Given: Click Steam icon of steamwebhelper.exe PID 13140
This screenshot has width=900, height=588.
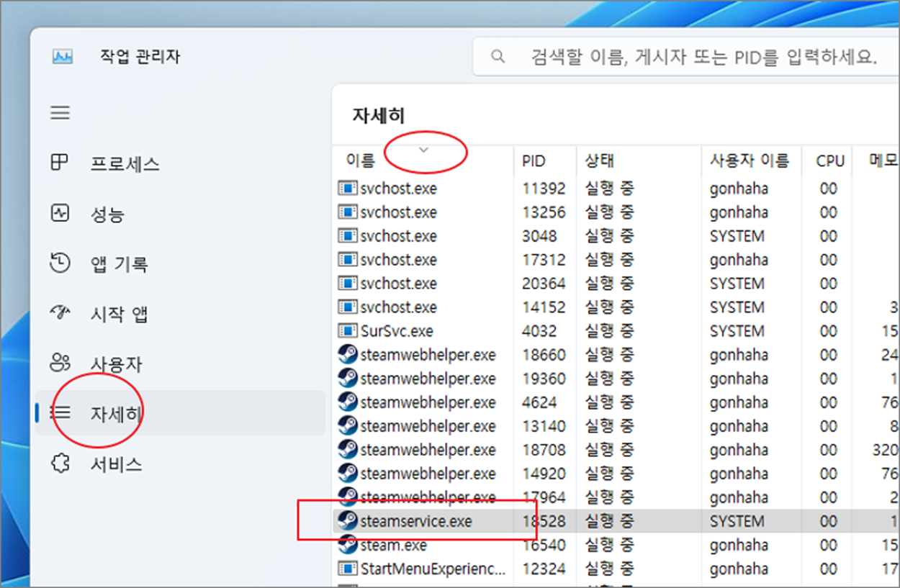Looking at the screenshot, I should [348, 426].
